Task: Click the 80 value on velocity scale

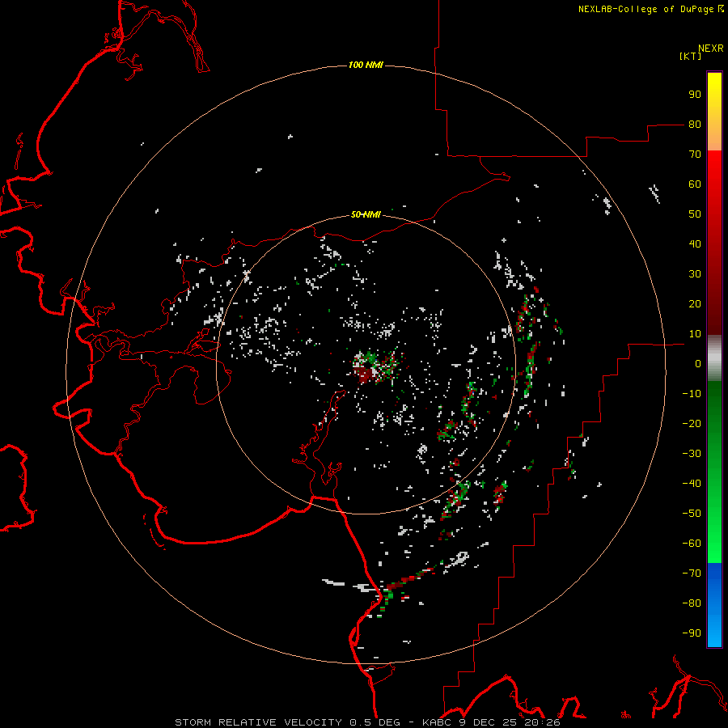Action: pos(695,125)
